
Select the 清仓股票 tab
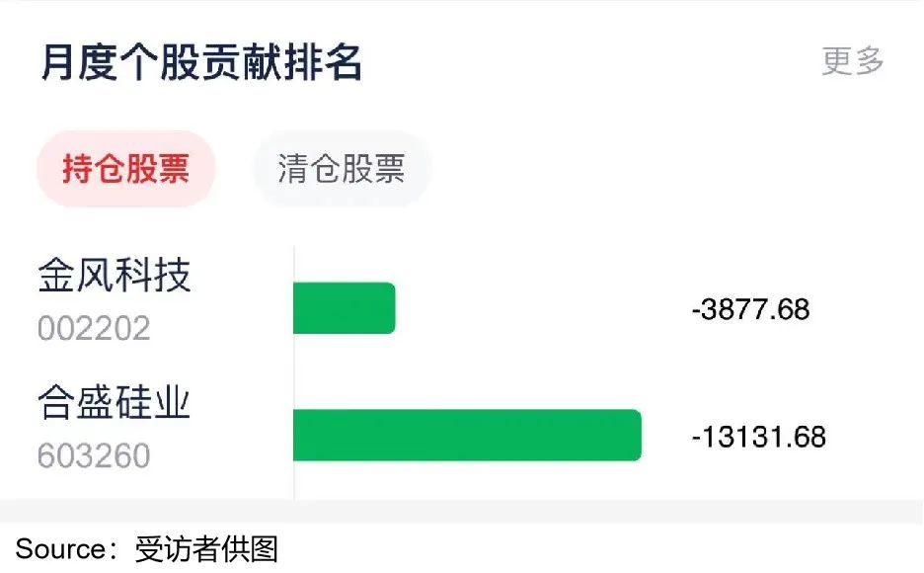[x=341, y=169]
